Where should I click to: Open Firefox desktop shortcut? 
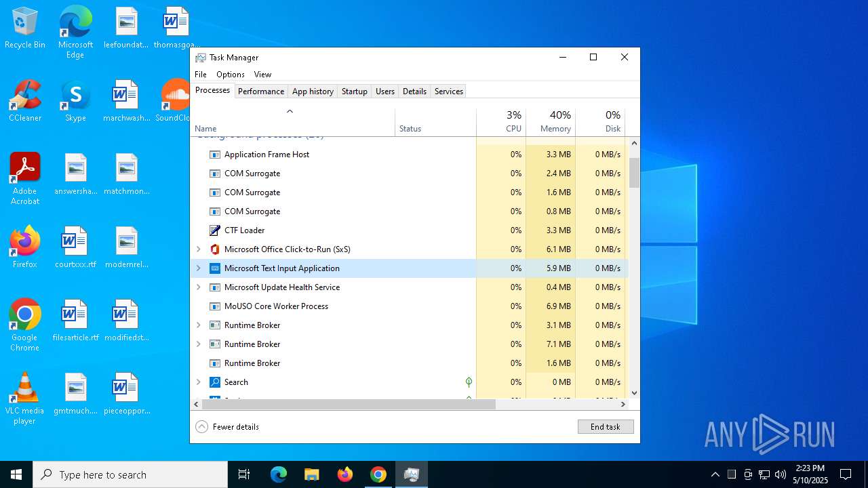(x=25, y=247)
